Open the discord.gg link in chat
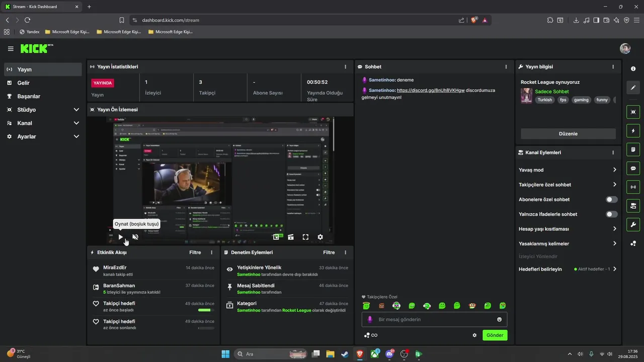The width and height of the screenshot is (644, 362). [x=431, y=90]
